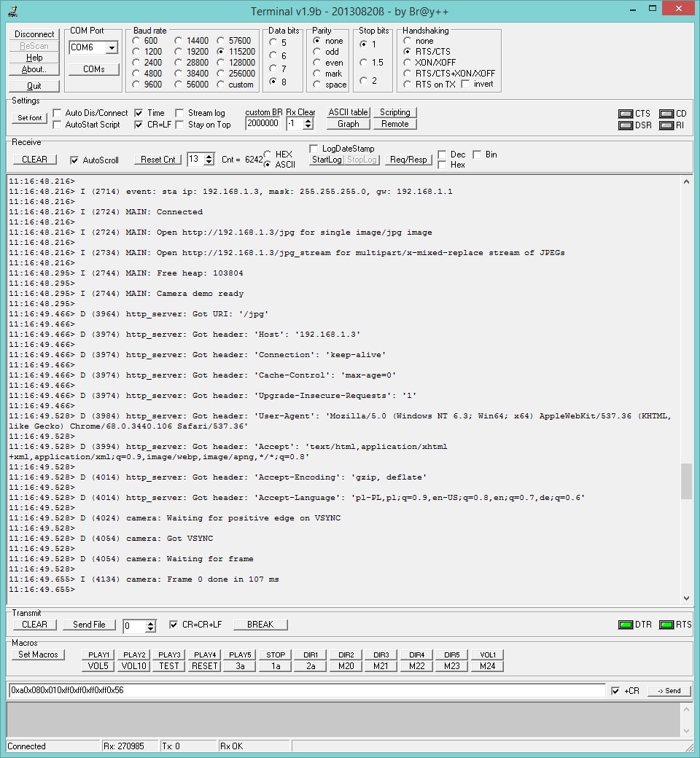This screenshot has height=758, width=700.
Task: Open Set Macros dialog
Action: click(38, 655)
